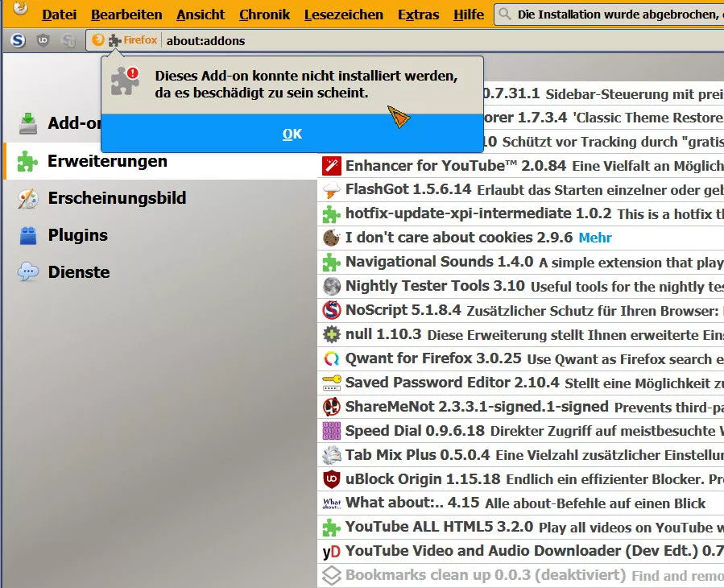Viewport: 724px width, 588px height.
Task: Click the puzzle-piece add-on notification icon in the URL bar
Action: [115, 40]
